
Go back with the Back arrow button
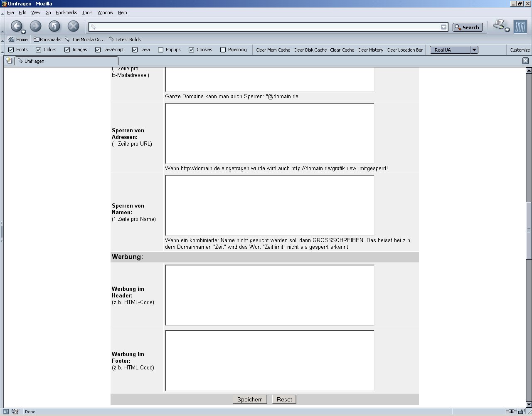[x=16, y=26]
